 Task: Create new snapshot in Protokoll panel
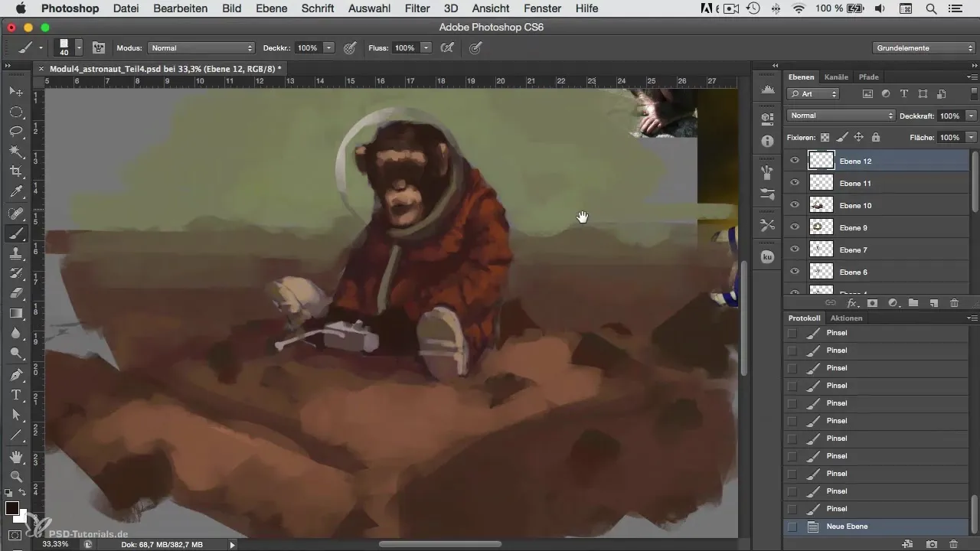pyautogui.click(x=932, y=544)
